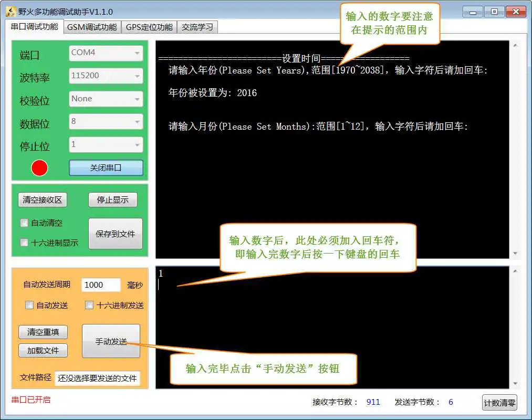
Task: Click the 自动发送周期 1000 input field
Action: click(101, 285)
